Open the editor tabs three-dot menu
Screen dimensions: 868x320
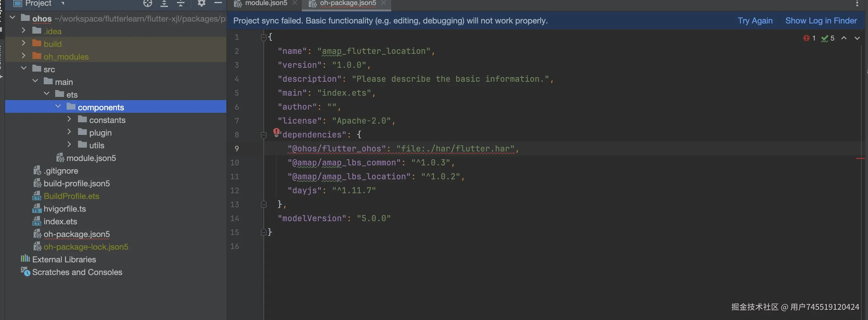tap(857, 3)
